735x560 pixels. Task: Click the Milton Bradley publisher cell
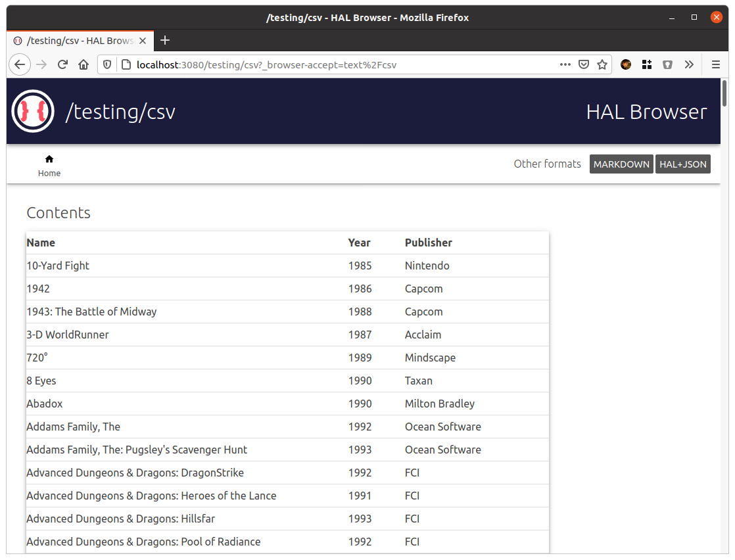coord(440,404)
